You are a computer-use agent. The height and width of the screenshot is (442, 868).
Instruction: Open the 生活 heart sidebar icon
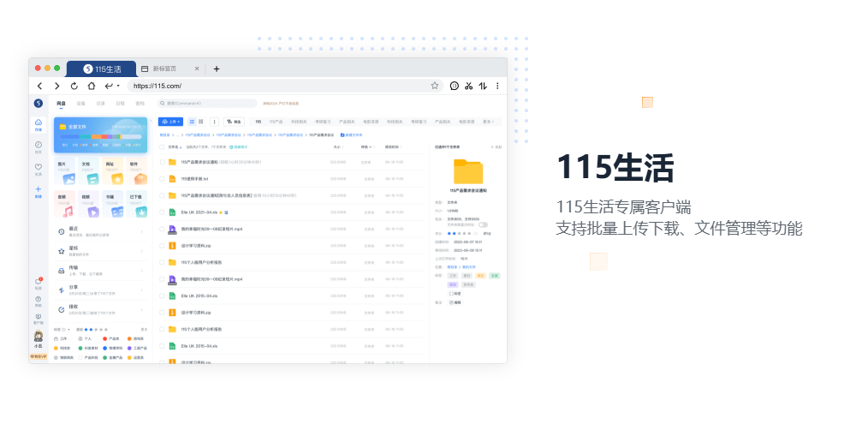click(39, 169)
